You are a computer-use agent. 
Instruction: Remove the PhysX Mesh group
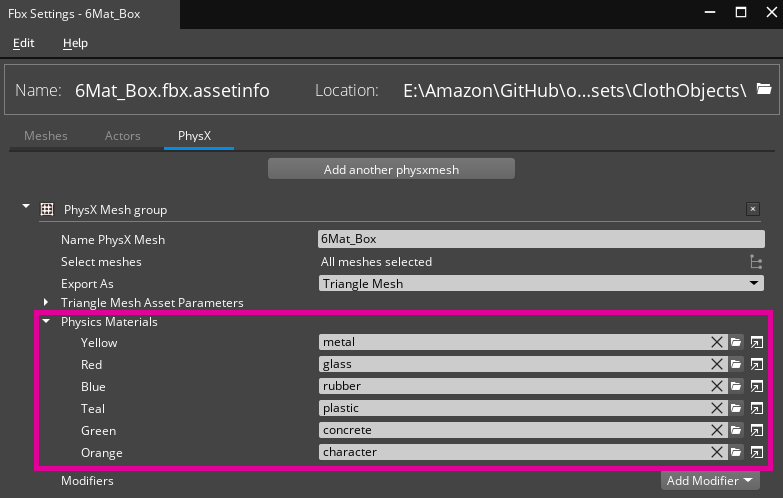tap(753, 209)
